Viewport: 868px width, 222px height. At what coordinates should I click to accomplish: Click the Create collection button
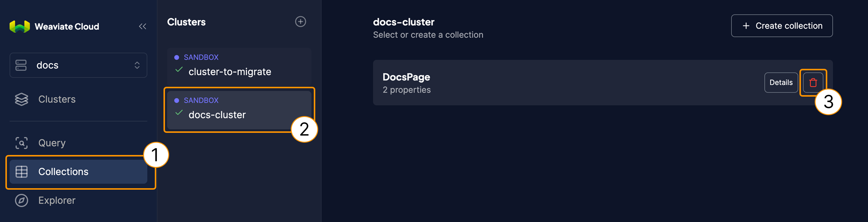coord(782,26)
